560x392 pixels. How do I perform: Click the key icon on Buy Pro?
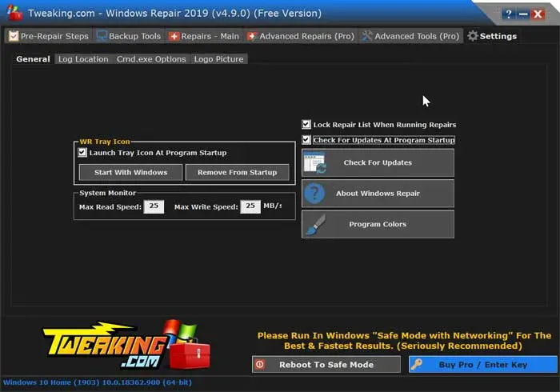[417, 365]
